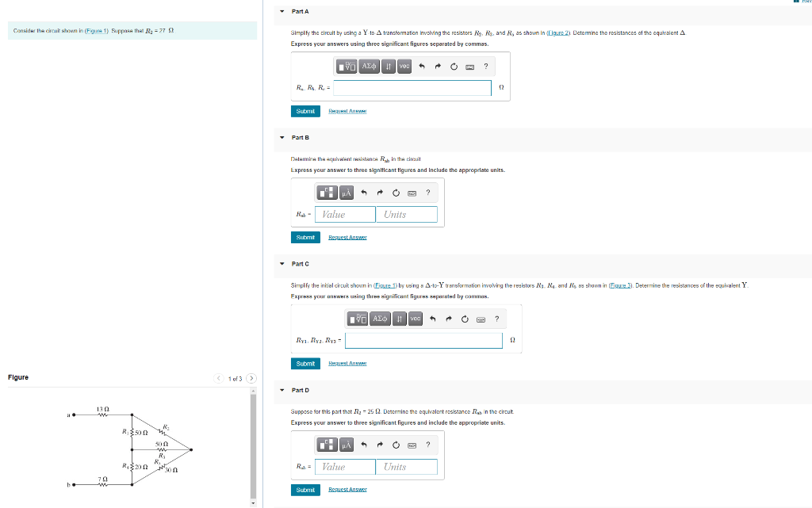This screenshot has height=508, width=812.
Task: Redo in Part D toolbar
Action: tap(380, 445)
